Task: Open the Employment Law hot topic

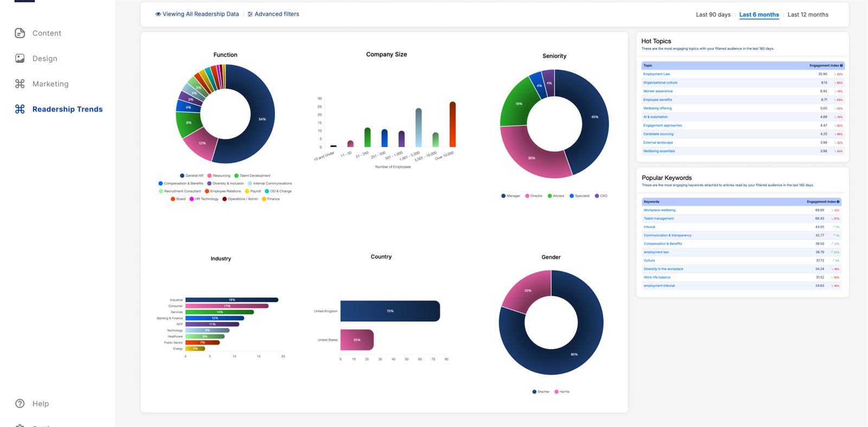Action: 656,74
